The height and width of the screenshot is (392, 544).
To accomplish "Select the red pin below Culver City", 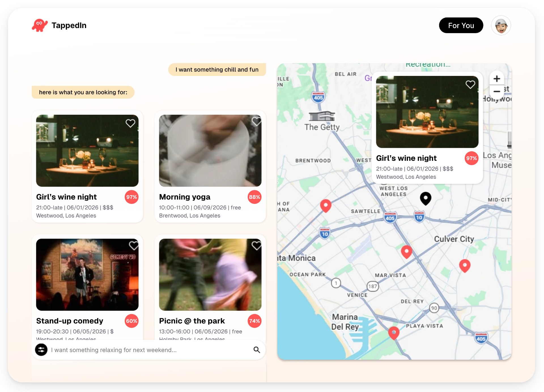I will pyautogui.click(x=465, y=266).
